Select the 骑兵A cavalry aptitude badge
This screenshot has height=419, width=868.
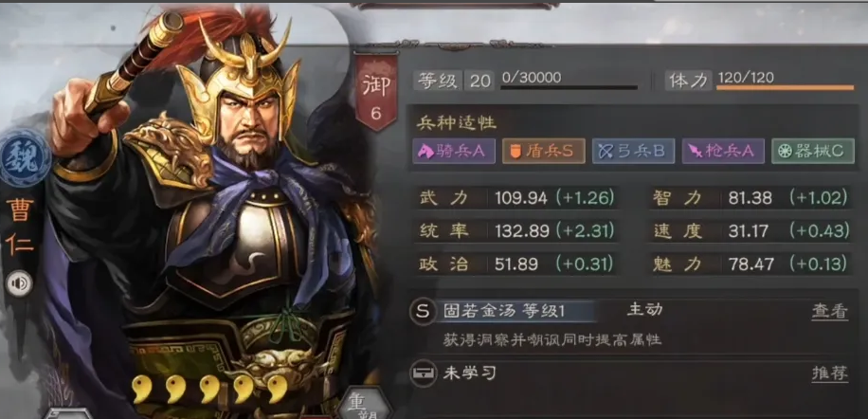point(454,151)
